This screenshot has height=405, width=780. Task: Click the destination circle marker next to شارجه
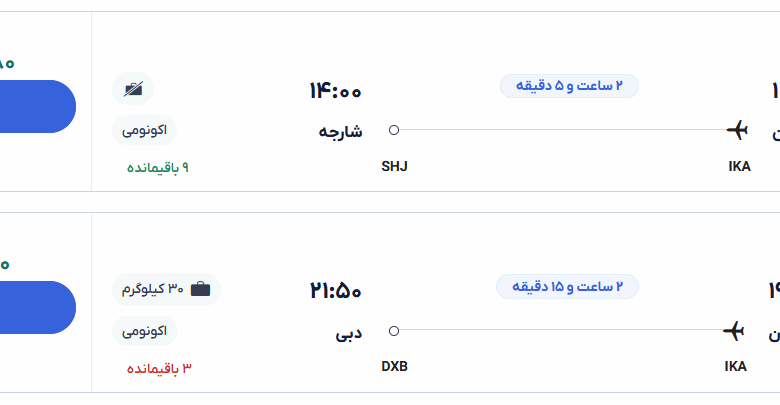click(394, 130)
